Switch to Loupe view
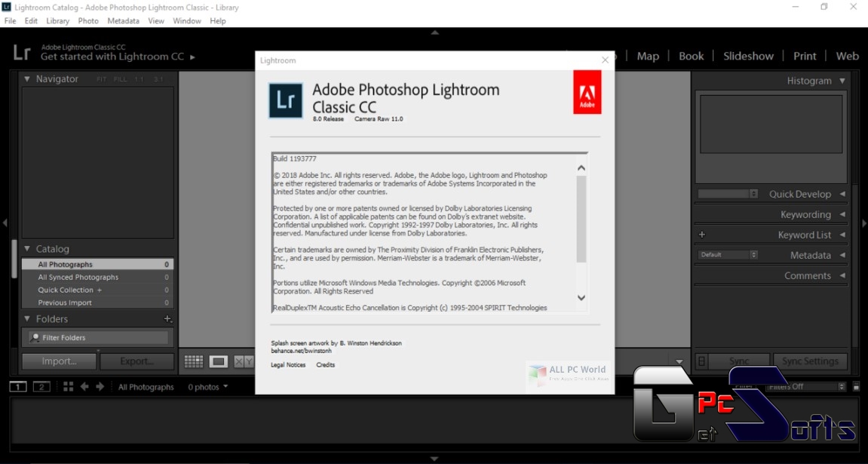This screenshot has width=868, height=464. click(x=218, y=361)
